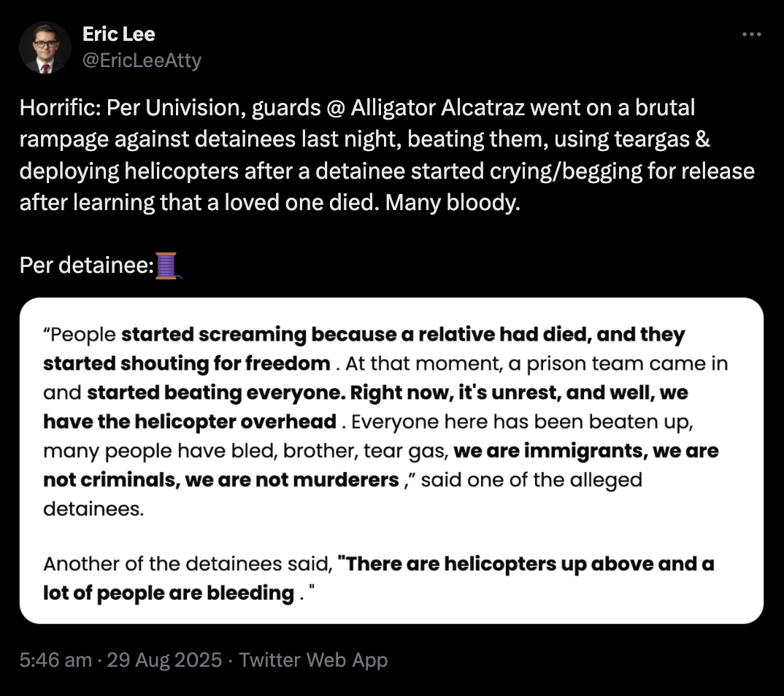The width and height of the screenshot is (784, 696).
Task: Click 'said one of the alleged' text
Action: click(531, 480)
